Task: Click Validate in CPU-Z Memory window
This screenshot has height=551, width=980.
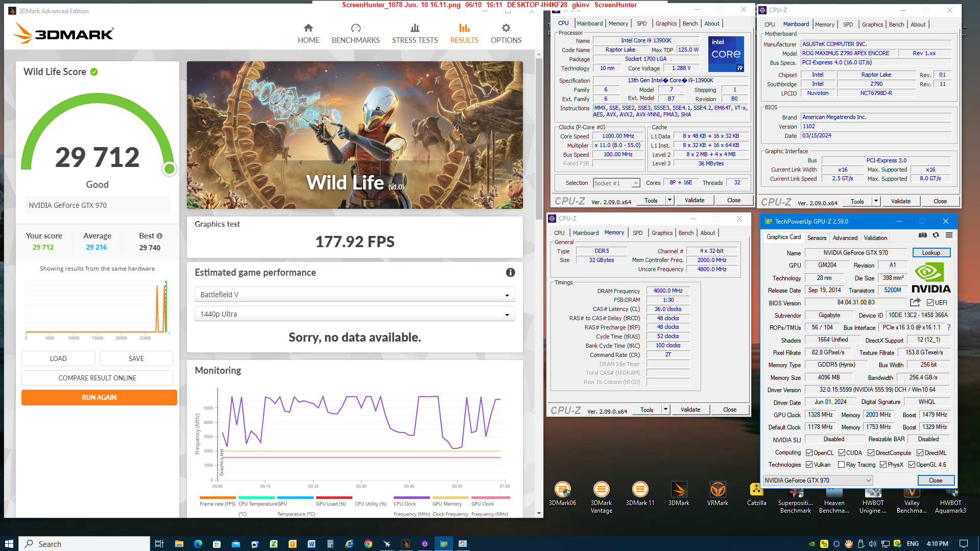Action: tap(690, 410)
